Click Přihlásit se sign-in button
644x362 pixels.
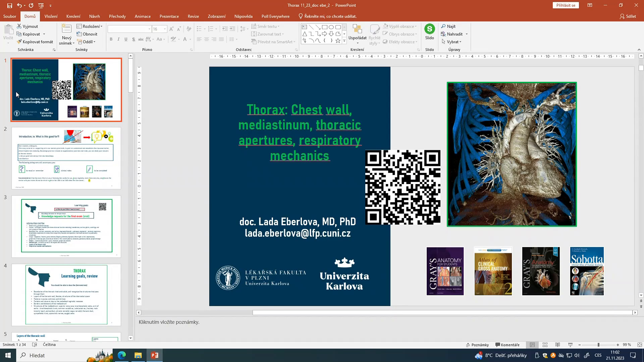pyautogui.click(x=566, y=5)
